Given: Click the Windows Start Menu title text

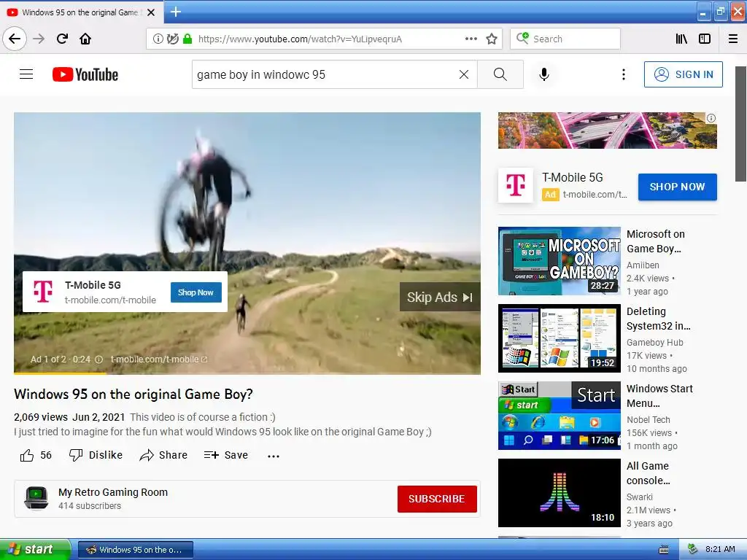Looking at the screenshot, I should [x=659, y=396].
